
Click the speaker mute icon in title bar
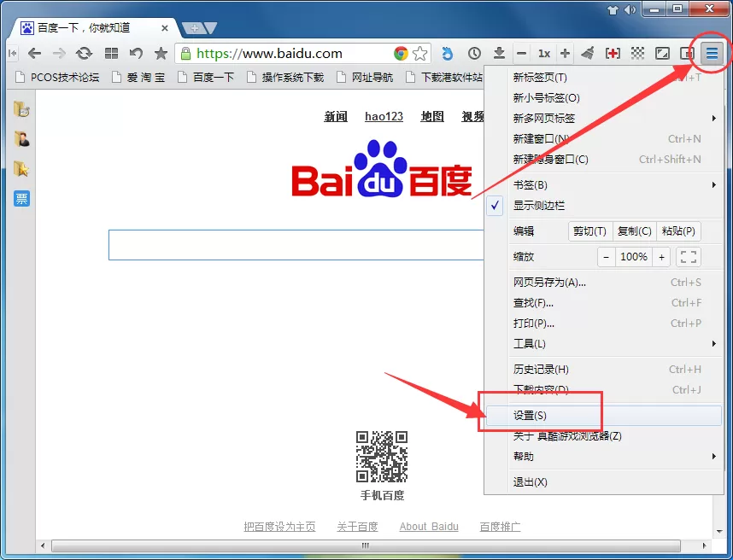click(x=630, y=9)
